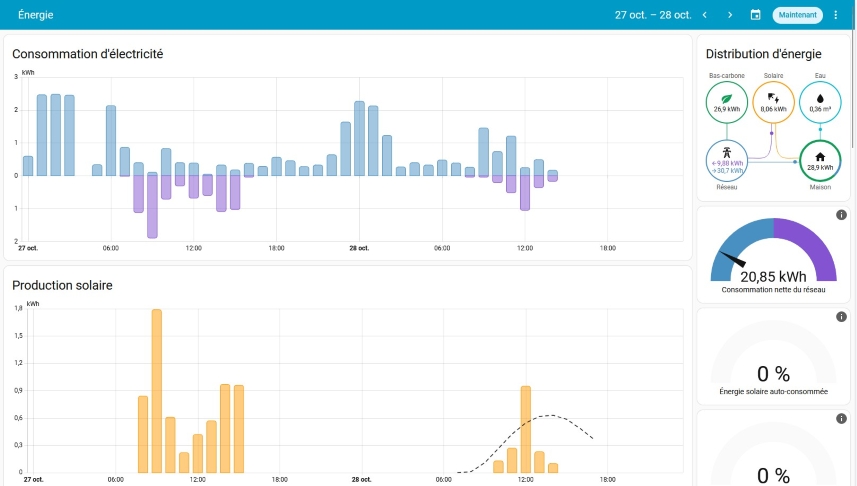Show info for Consommation nette du réseau
Image resolution: width=857 pixels, height=486 pixels.
click(841, 215)
